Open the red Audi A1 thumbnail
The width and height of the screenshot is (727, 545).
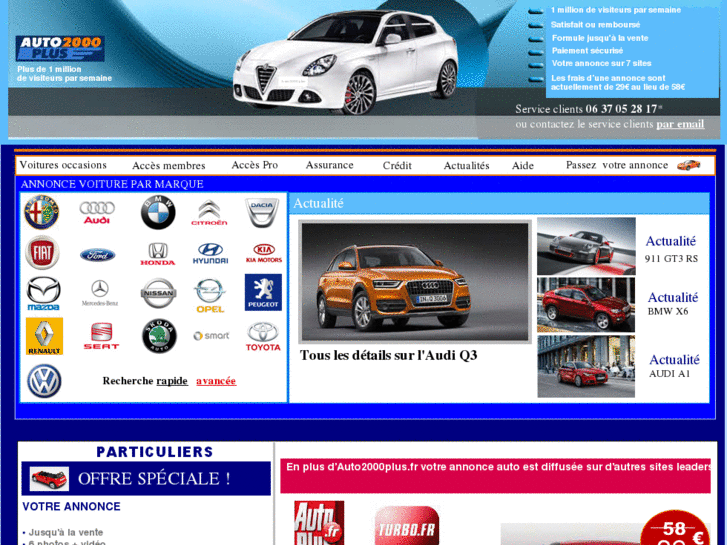coord(586,366)
